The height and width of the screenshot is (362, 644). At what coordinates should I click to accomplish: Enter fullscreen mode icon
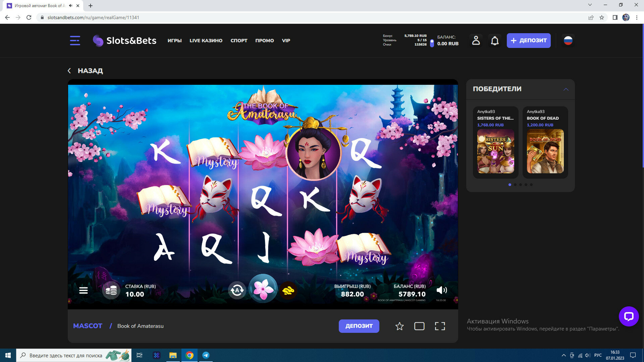point(440,326)
